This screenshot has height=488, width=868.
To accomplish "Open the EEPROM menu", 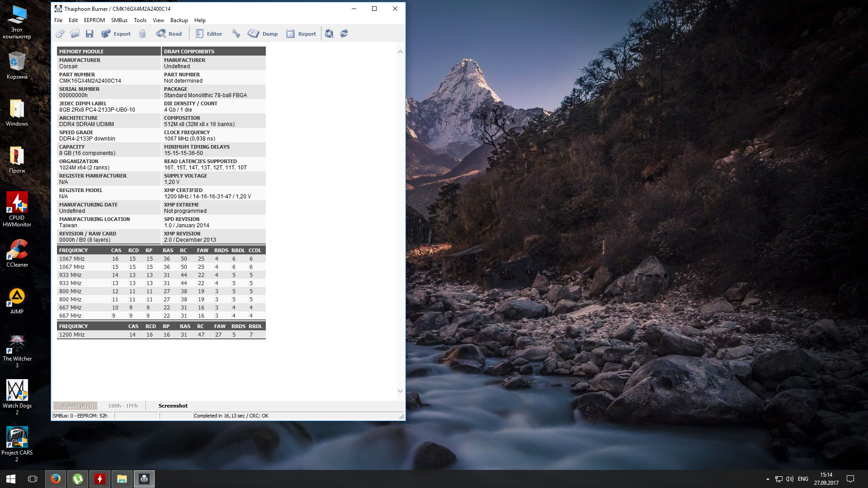I will point(94,20).
